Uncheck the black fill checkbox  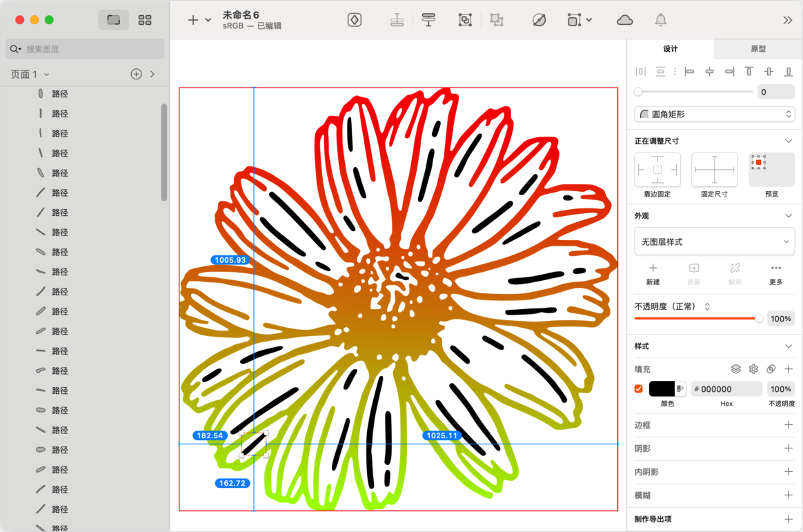point(639,389)
